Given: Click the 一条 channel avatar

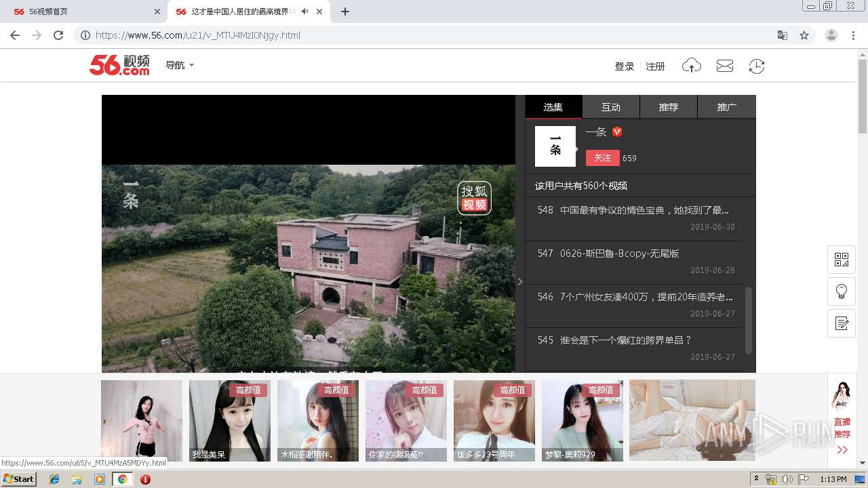Looking at the screenshot, I should point(555,146).
